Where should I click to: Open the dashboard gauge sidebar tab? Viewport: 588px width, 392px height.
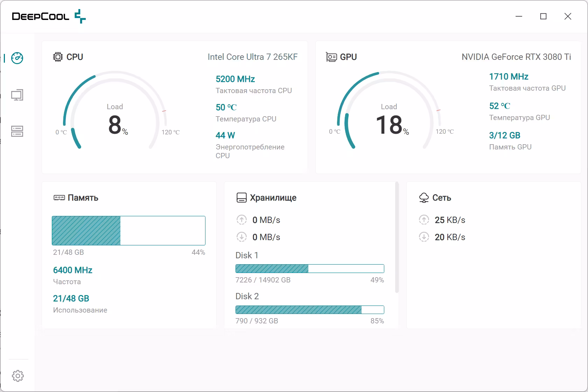[x=17, y=58]
